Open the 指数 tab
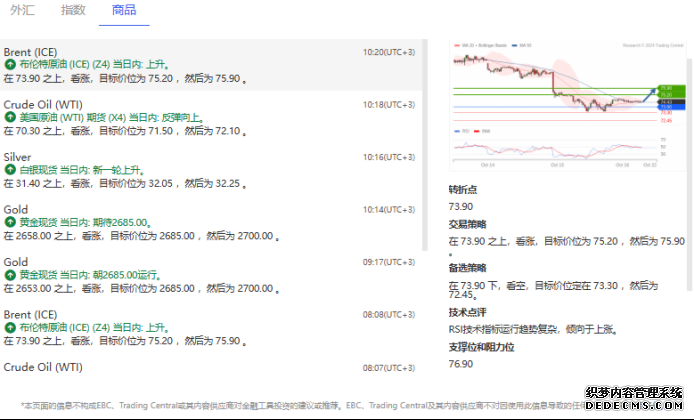Viewport: 694px width, 420px height. [72, 10]
